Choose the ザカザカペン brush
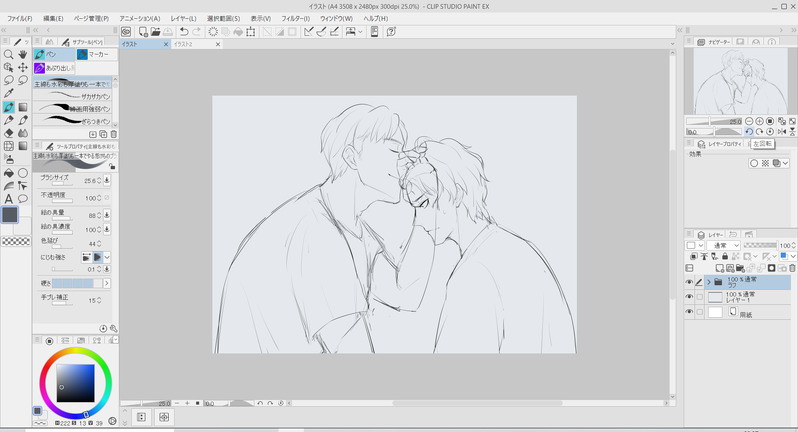798x432 pixels. tap(73, 96)
